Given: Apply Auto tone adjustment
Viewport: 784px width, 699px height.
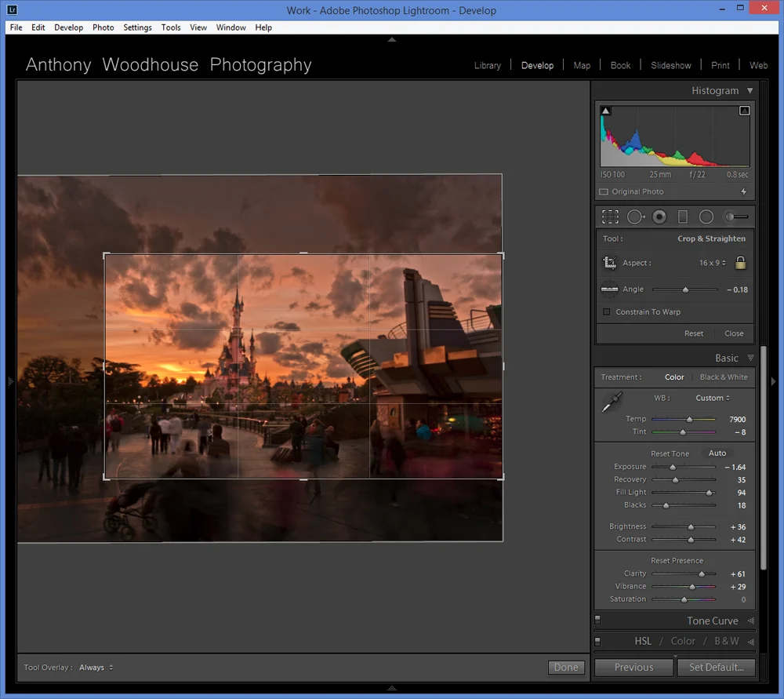Looking at the screenshot, I should coord(717,453).
